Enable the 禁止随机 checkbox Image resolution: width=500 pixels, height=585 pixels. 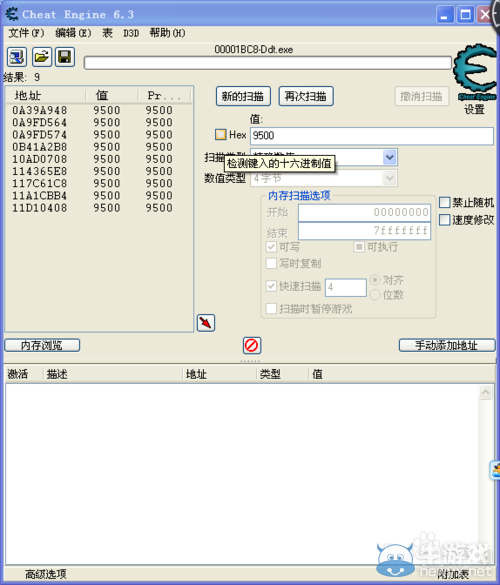[444, 203]
